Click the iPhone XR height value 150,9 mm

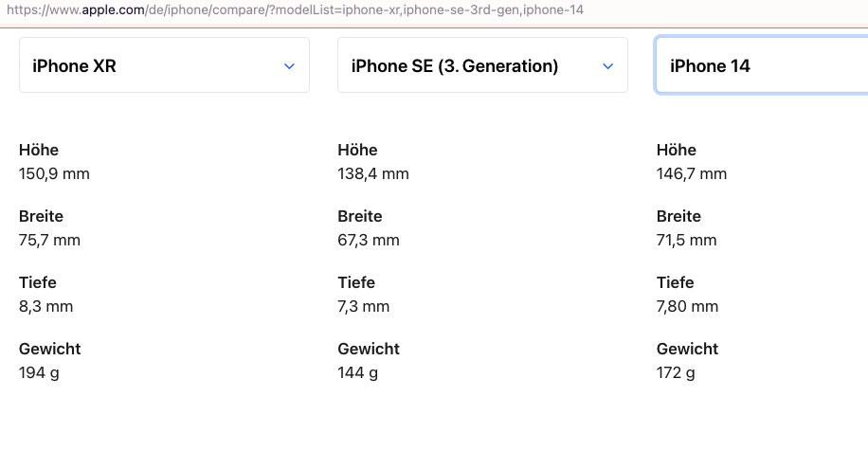54,174
